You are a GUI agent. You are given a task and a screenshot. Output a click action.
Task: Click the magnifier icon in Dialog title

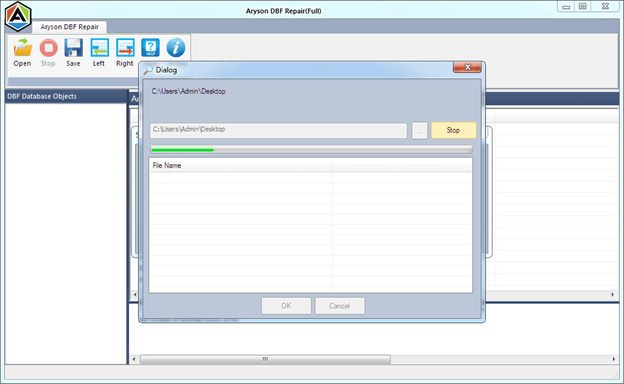click(148, 70)
